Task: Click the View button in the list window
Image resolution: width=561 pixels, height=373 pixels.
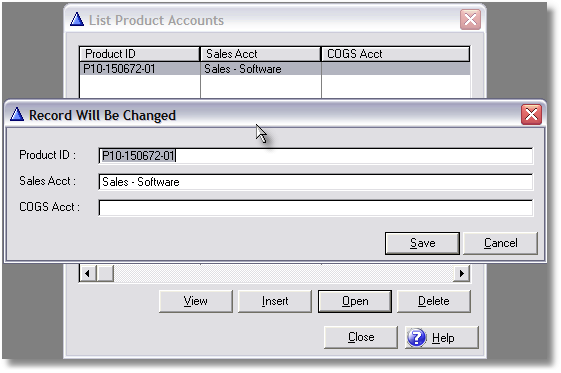Action: click(196, 301)
